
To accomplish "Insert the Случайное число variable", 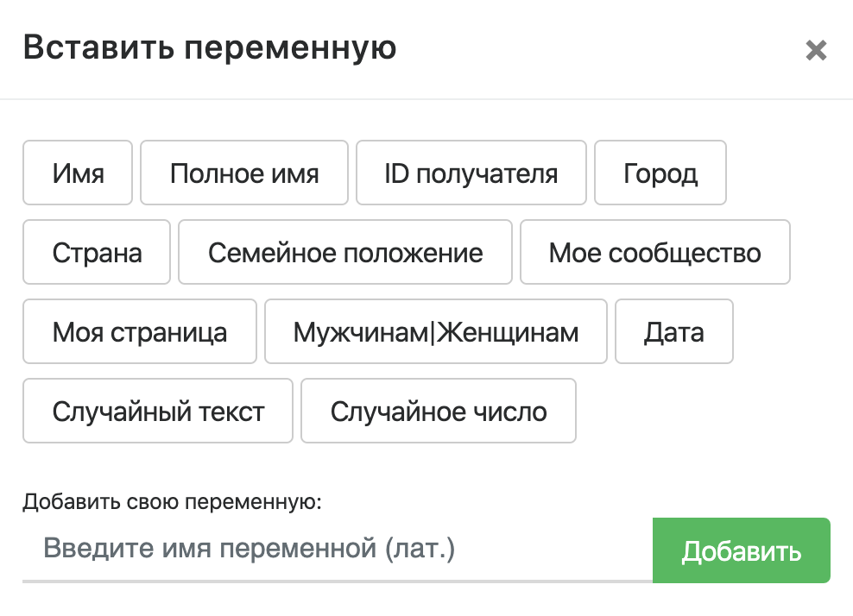I will pyautogui.click(x=439, y=412).
